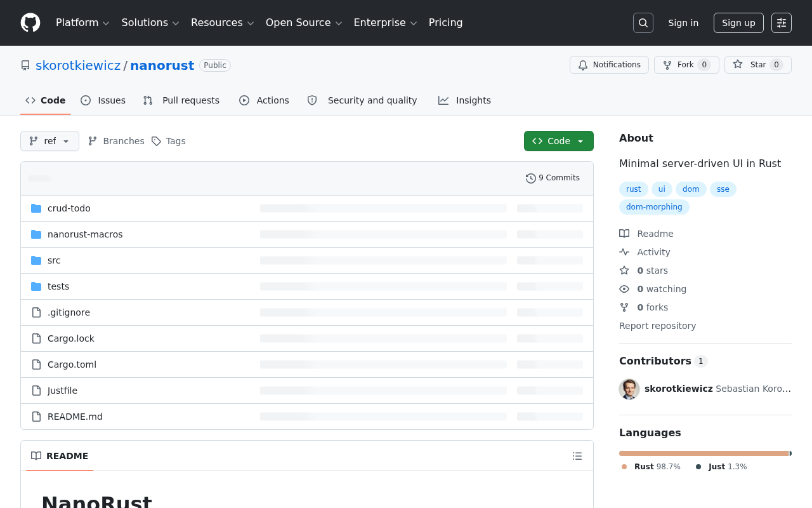Click the nanorust-macros folder icon
This screenshot has width=812, height=508.
(36, 234)
